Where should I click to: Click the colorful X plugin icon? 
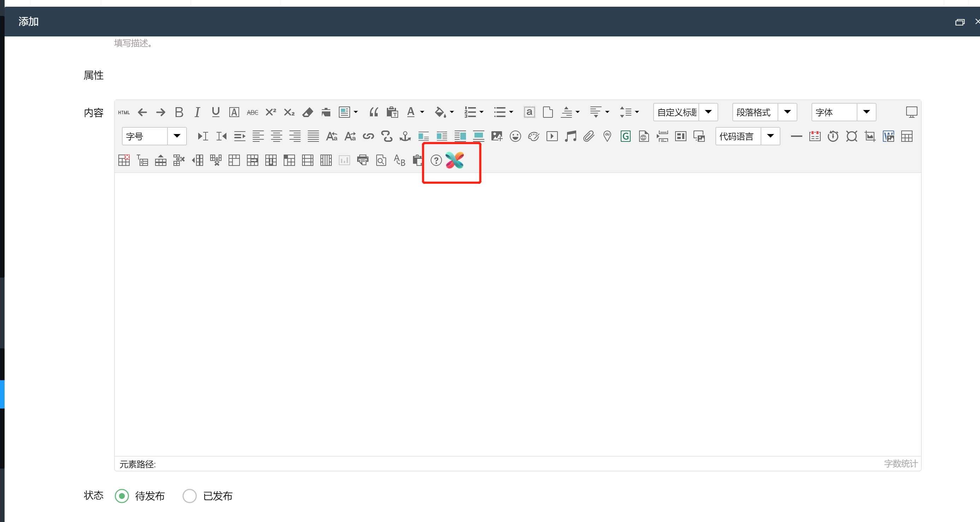point(457,160)
